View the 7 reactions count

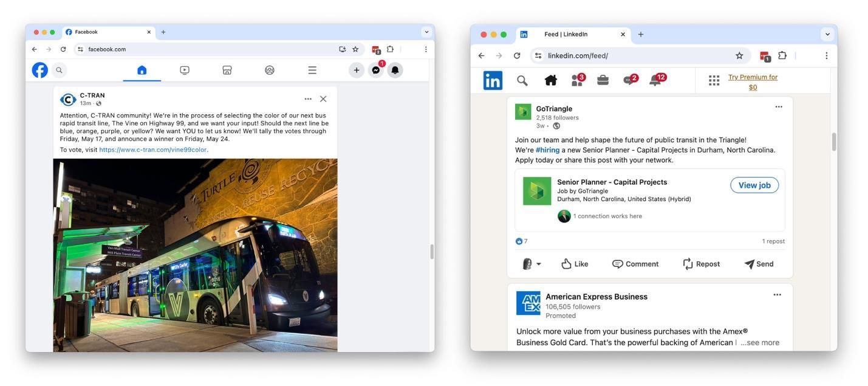[522, 241]
